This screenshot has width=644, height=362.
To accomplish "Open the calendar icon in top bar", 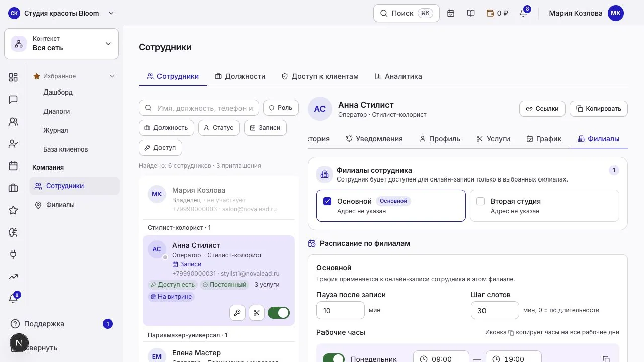I will pos(451,13).
